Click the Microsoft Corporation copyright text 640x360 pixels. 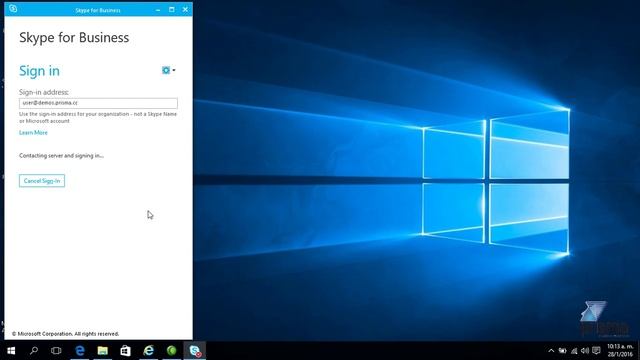point(65,334)
